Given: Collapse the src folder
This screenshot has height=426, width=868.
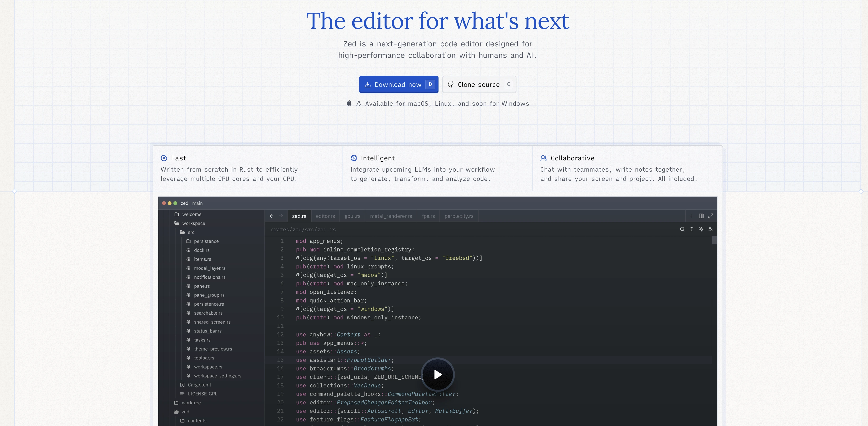Looking at the screenshot, I should 191,232.
